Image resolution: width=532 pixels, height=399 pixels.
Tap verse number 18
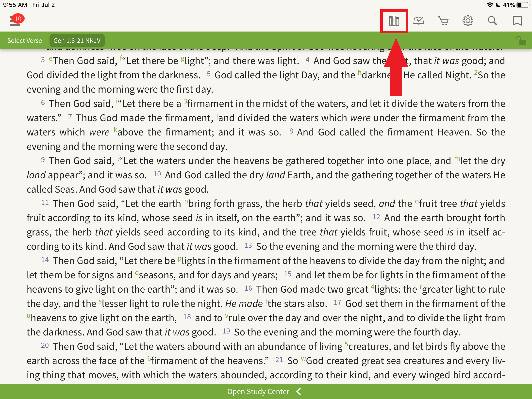187,317
